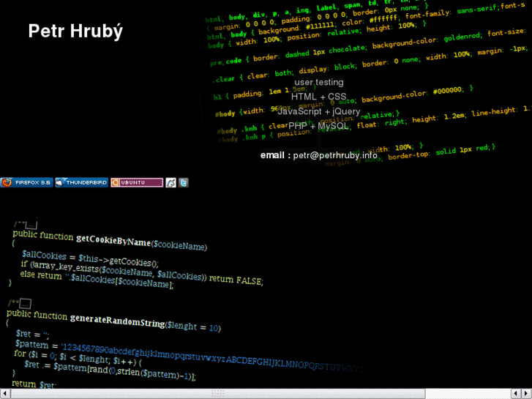Open the Firefox 3.6 badge
The image size is (532, 399).
[27, 183]
